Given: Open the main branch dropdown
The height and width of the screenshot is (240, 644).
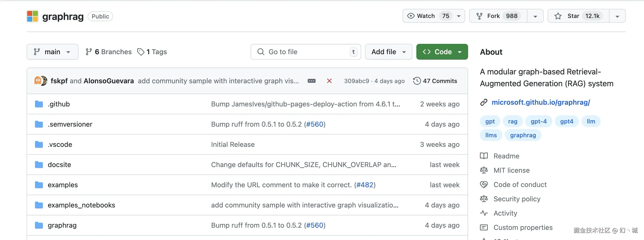Looking at the screenshot, I should click(52, 52).
